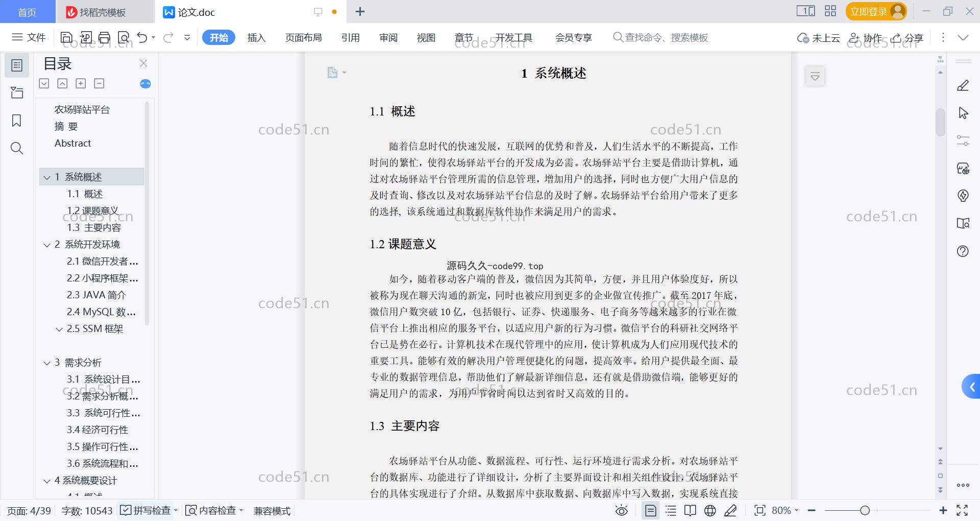Screen dimensions: 980x521
Task: Go to '1.2 课题意义' in outline
Action: pos(93,211)
